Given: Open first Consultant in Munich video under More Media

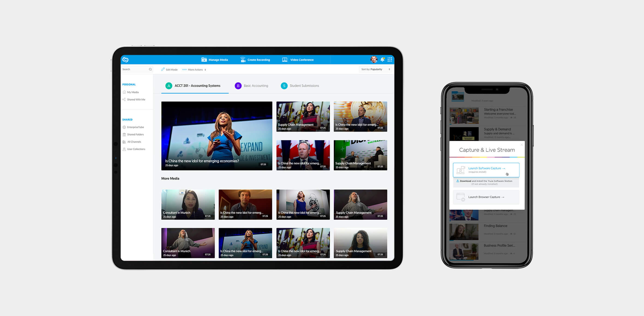Looking at the screenshot, I should [x=188, y=204].
